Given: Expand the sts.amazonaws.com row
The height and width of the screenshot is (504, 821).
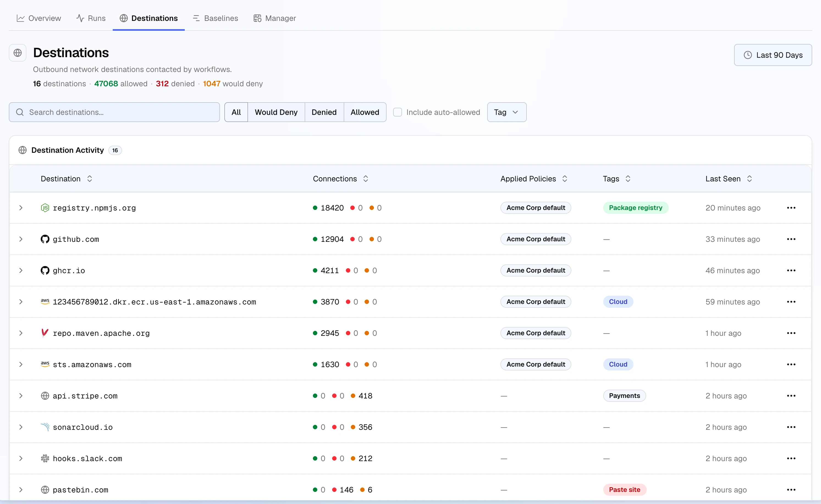Looking at the screenshot, I should click(21, 365).
